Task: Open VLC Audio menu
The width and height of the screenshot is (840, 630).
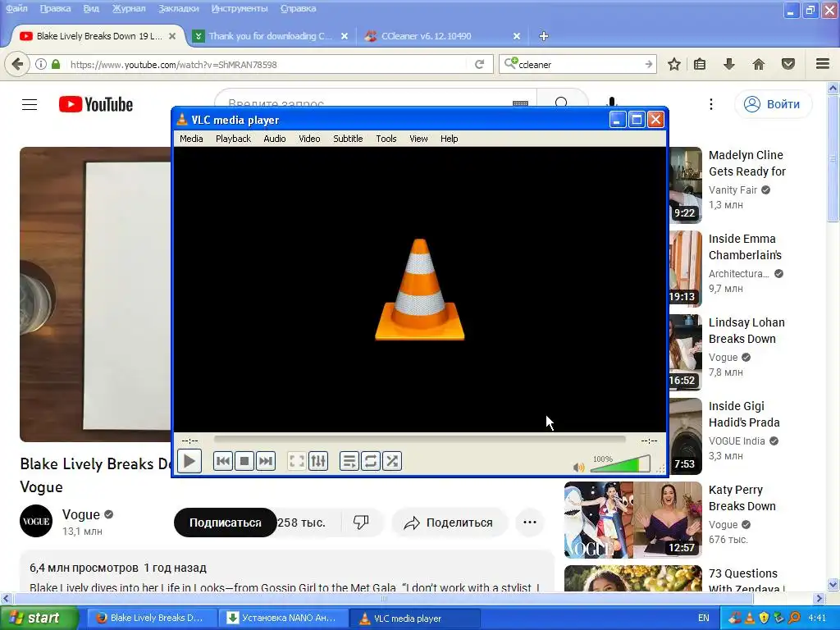Action: pyautogui.click(x=274, y=139)
